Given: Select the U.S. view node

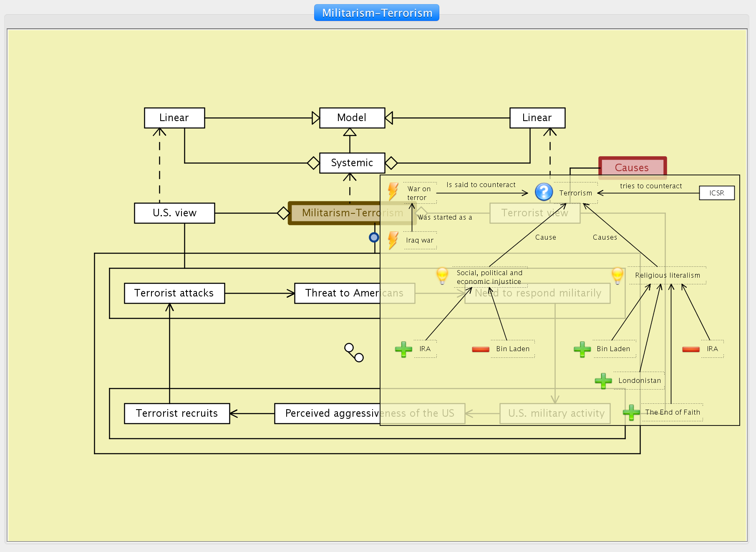Looking at the screenshot, I should pyautogui.click(x=174, y=213).
